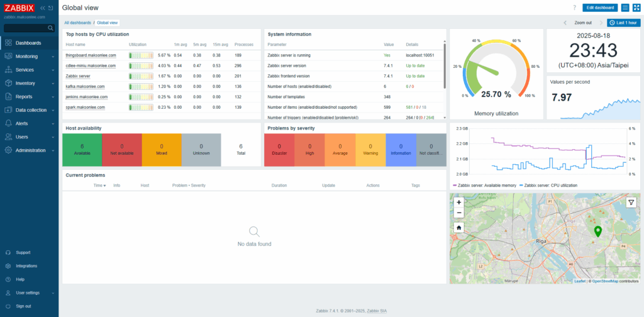Screen dimensions: 644x317
Task: Click the Alerts bell icon
Action: click(8, 123)
